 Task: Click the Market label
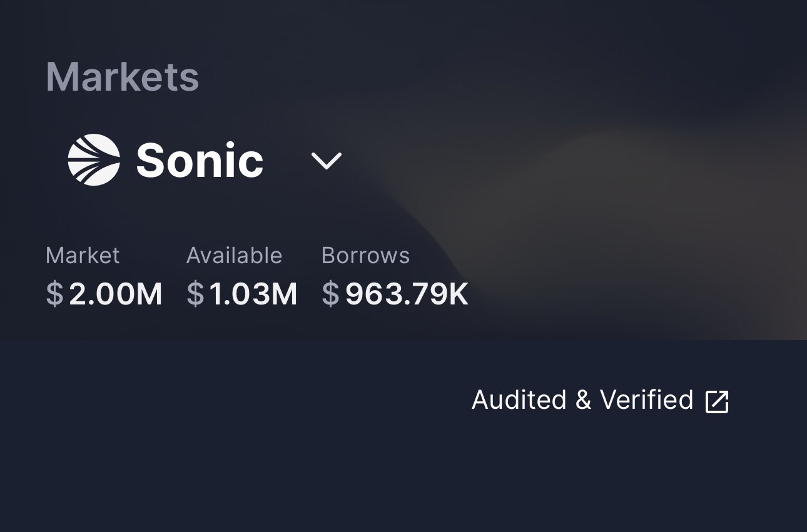tap(83, 256)
